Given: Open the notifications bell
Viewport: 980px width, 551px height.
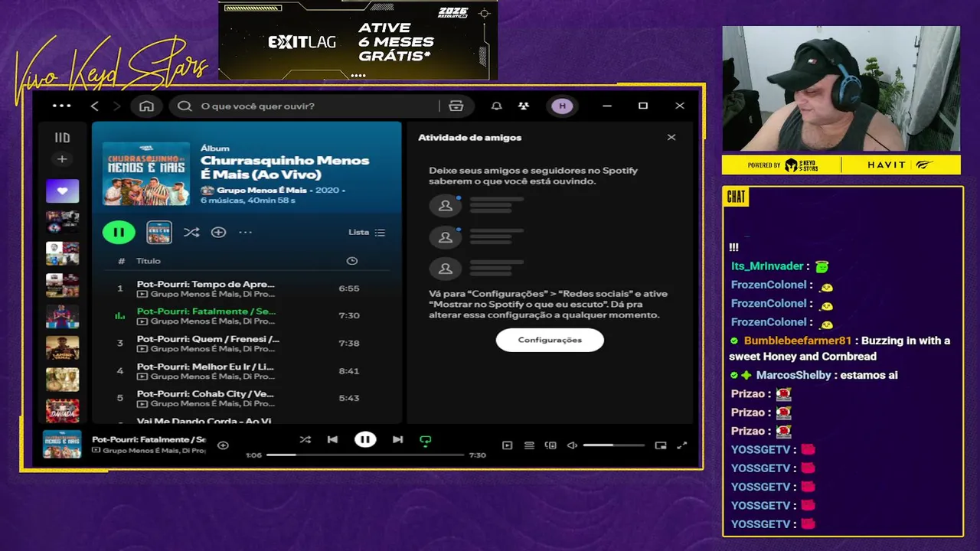Looking at the screenshot, I should tap(496, 106).
